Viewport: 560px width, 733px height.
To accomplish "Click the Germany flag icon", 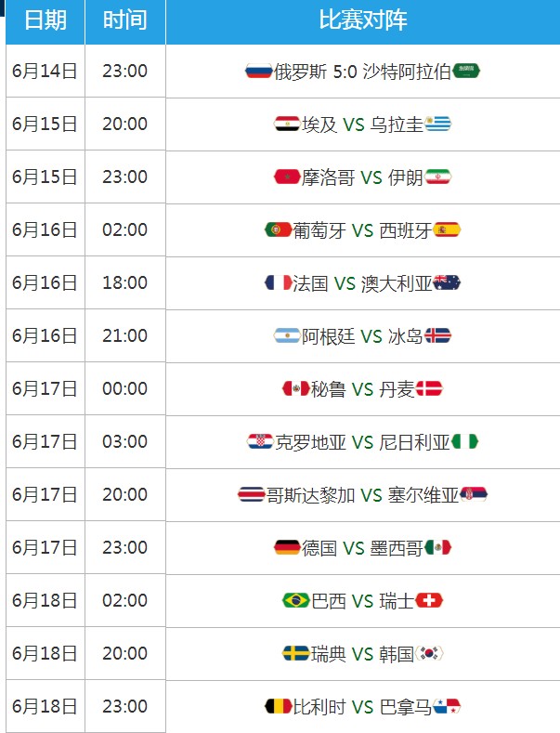I will coord(287,547).
